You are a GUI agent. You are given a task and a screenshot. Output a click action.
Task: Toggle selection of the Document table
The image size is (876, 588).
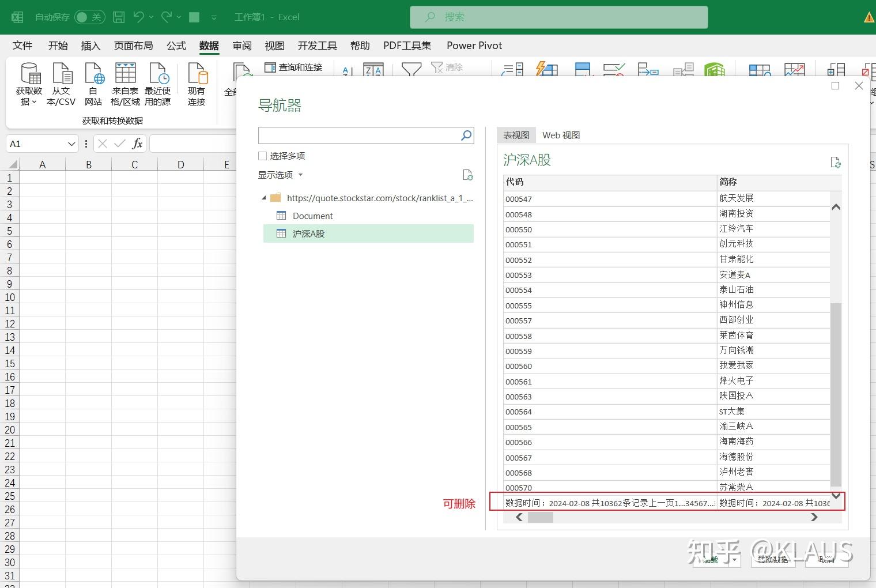coord(312,216)
